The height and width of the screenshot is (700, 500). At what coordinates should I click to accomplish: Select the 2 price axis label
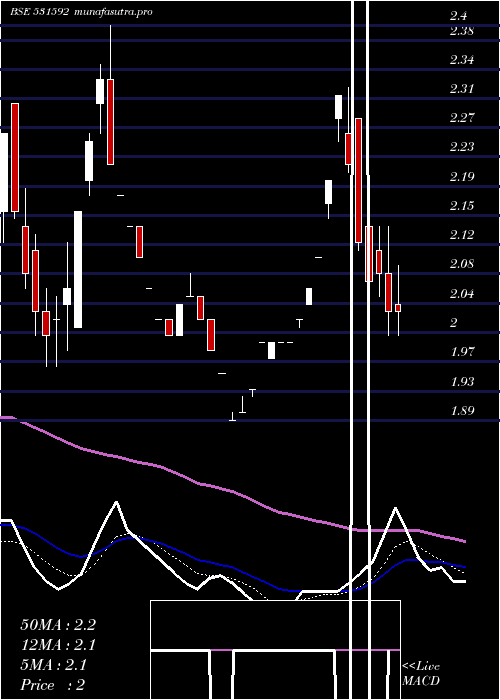[x=454, y=323]
